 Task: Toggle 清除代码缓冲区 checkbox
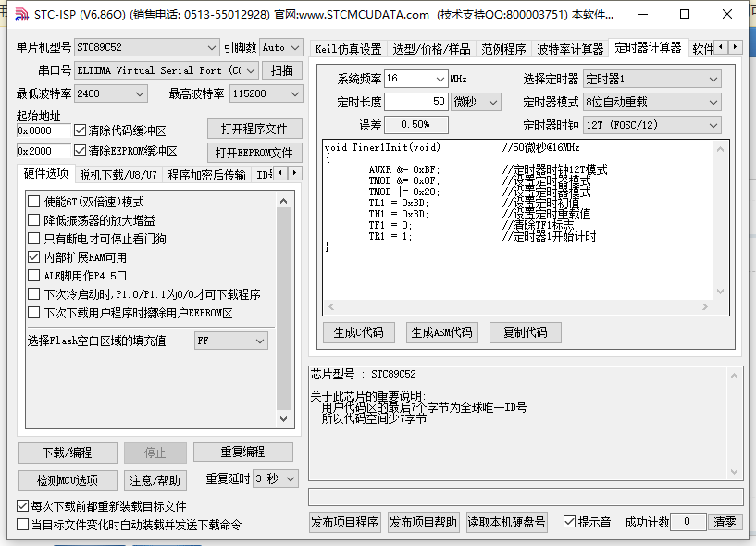pyautogui.click(x=80, y=130)
